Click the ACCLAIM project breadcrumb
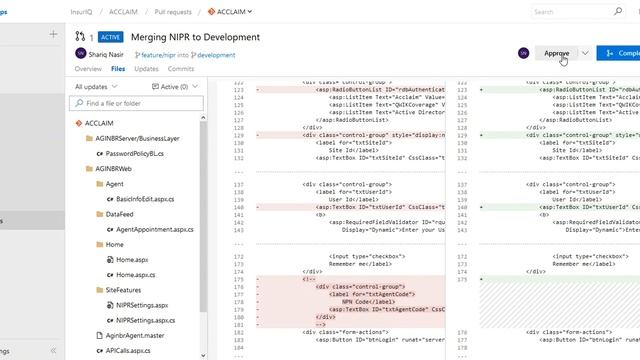Screen dimensions: 640x360 click(x=123, y=12)
